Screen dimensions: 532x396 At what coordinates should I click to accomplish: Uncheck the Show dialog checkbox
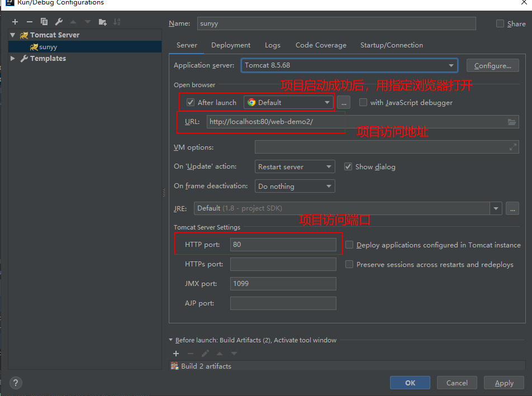348,166
